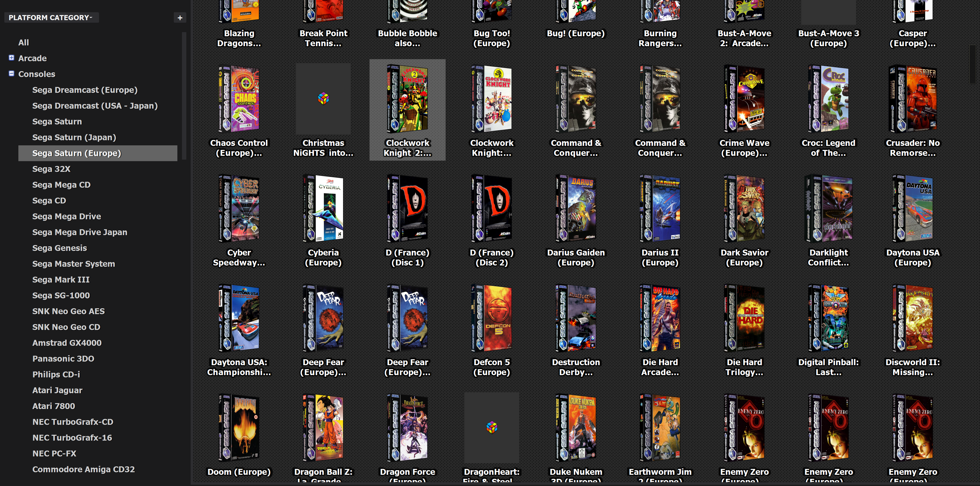Select NEC TurboGrafx-CD platform
This screenshot has width=980, height=486.
tap(73, 422)
